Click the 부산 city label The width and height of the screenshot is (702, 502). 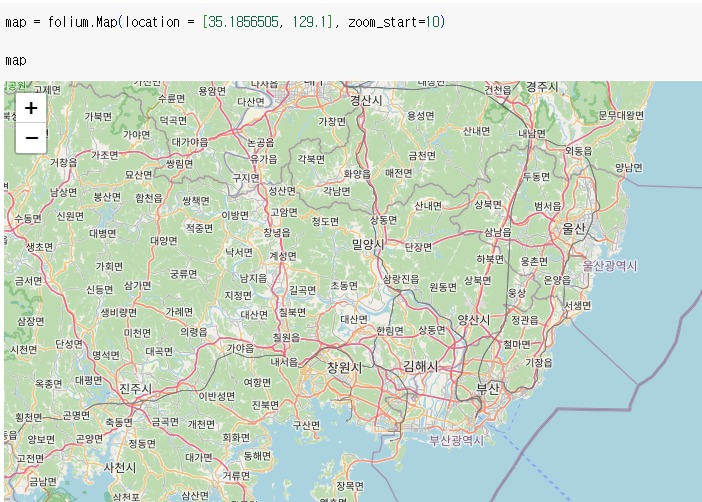click(488, 389)
